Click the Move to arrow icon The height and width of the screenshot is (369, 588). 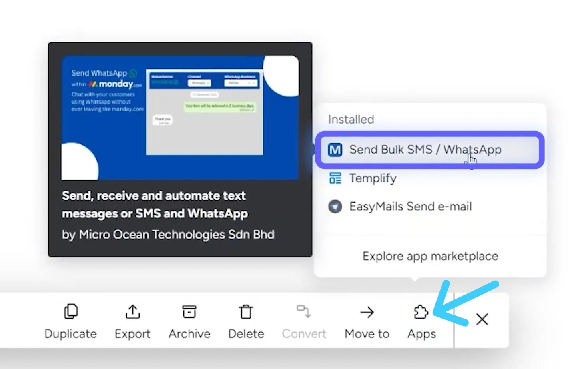coord(367,312)
